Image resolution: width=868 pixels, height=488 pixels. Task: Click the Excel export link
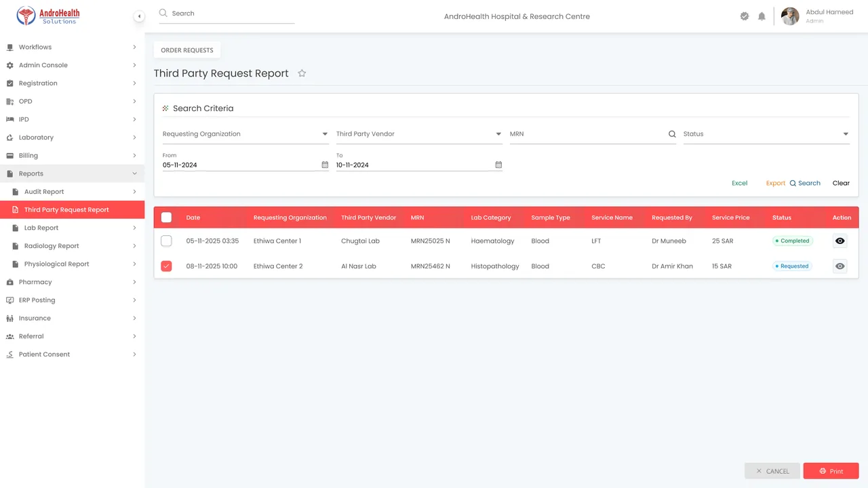(x=739, y=183)
